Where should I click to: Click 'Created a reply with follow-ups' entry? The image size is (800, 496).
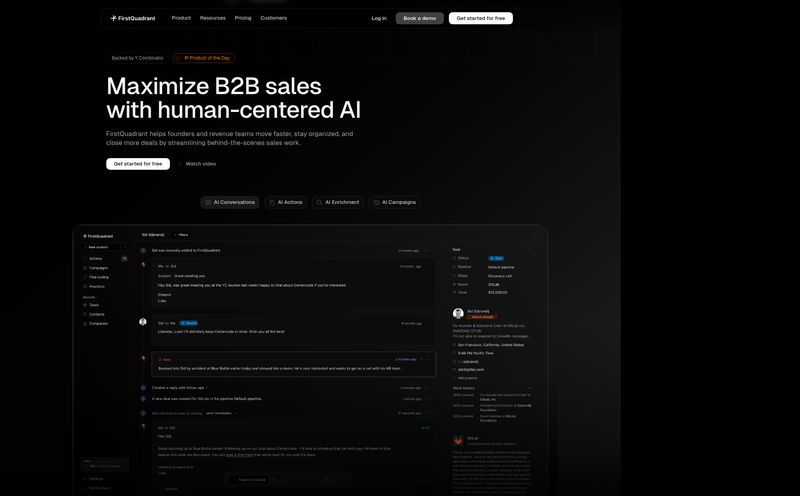pyautogui.click(x=180, y=388)
